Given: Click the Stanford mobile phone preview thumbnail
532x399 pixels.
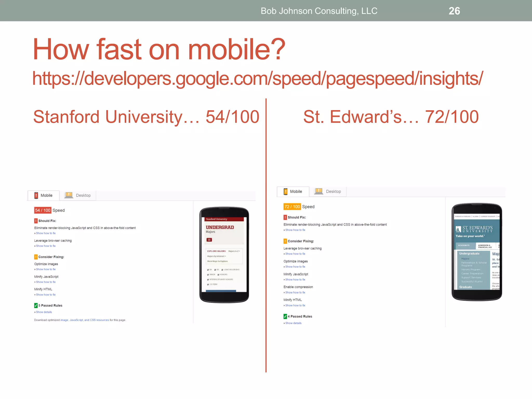Looking at the screenshot, I should (224, 255).
